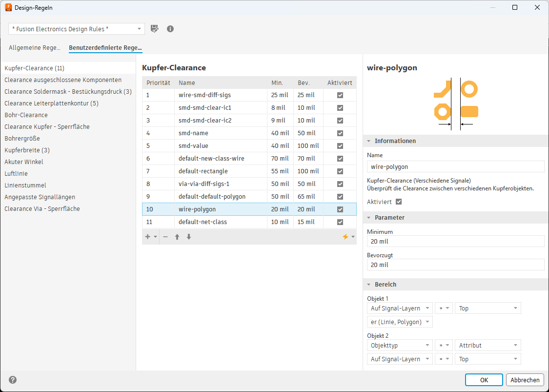Sort rules by Priorität column header
Screen dimensions: 549x392
pos(158,83)
